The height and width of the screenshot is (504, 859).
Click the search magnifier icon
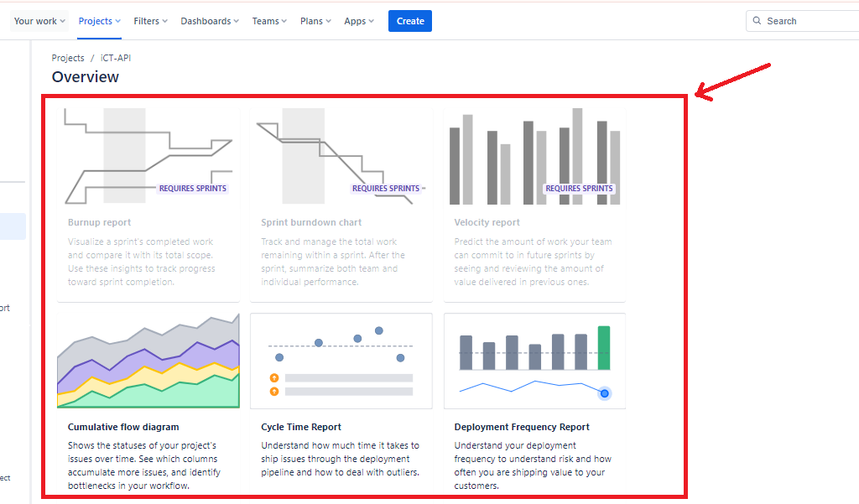pyautogui.click(x=757, y=21)
